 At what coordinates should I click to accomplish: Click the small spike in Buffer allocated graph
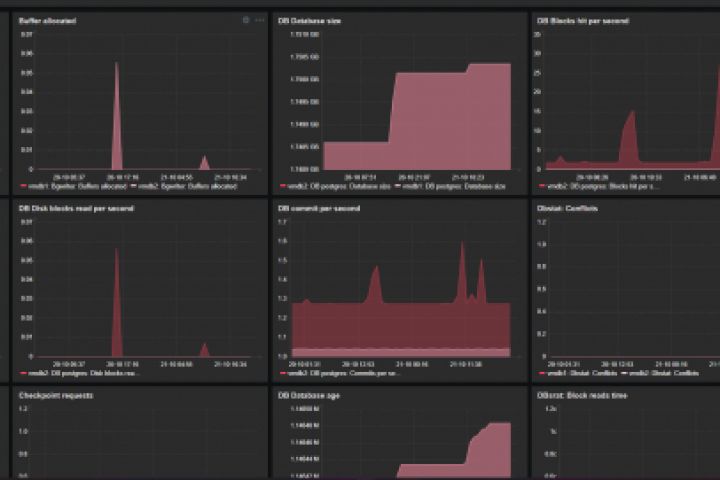[204, 163]
